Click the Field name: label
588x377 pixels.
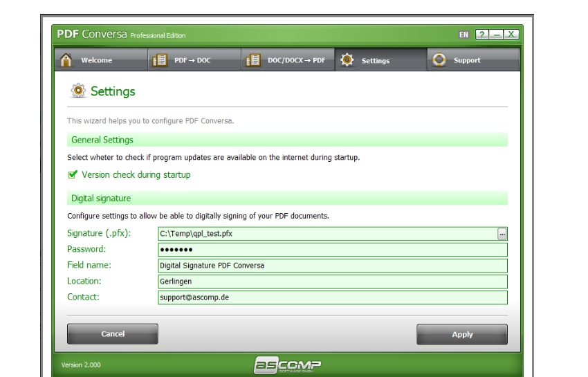[89, 265]
